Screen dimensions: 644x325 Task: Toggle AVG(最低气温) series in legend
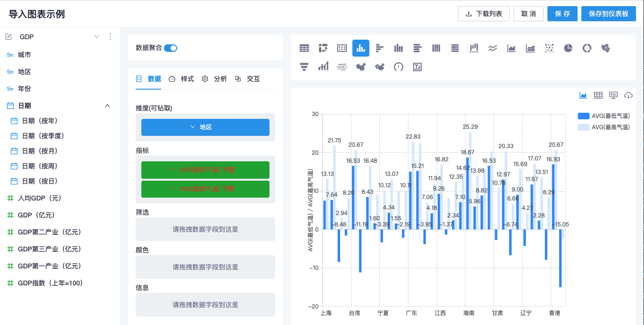[603, 116]
